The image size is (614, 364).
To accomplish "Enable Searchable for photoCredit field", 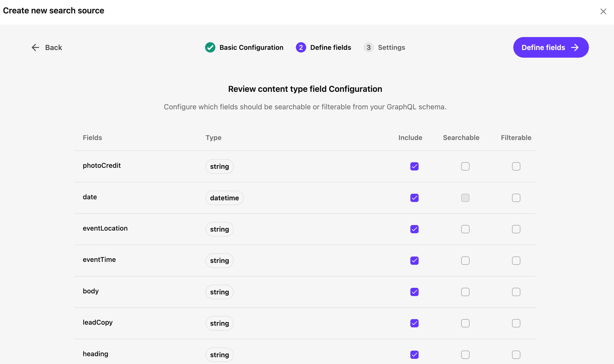I will point(465,166).
